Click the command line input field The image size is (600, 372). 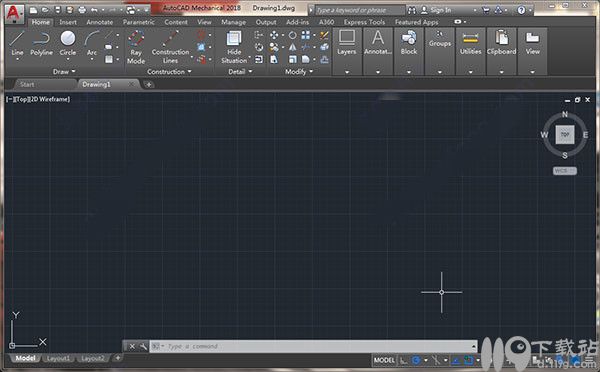click(313, 346)
